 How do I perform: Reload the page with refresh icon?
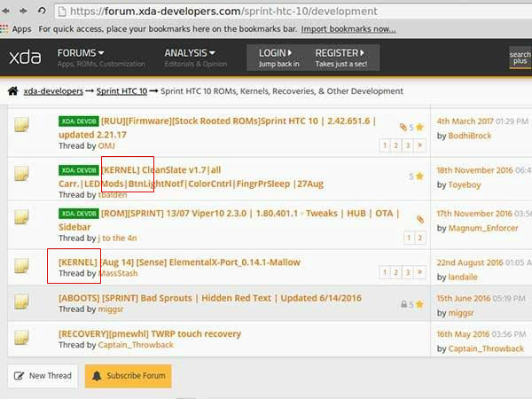pyautogui.click(x=41, y=12)
